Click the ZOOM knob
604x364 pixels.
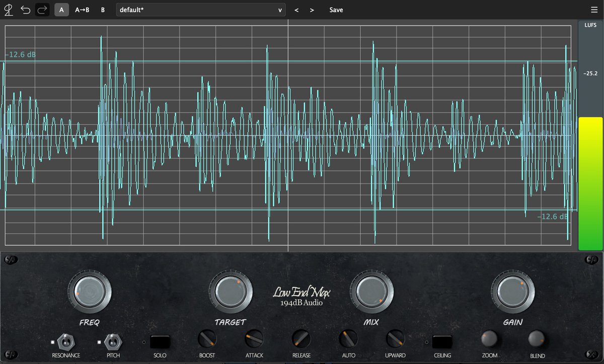[x=490, y=339]
